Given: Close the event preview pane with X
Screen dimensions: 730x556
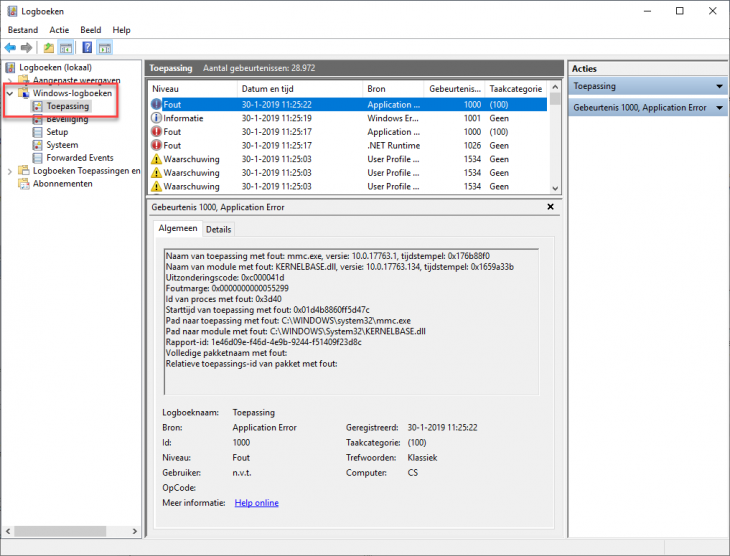Looking at the screenshot, I should (x=550, y=206).
